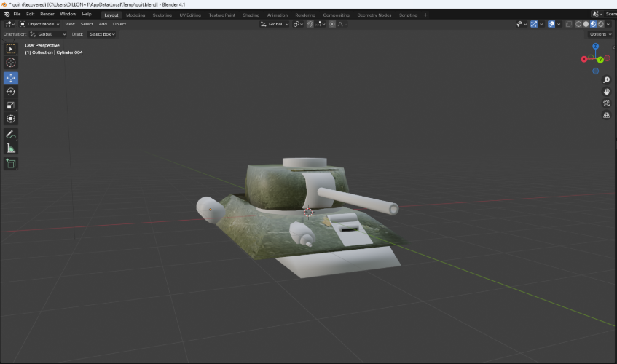Click the tank turret hatch cylinder
617x364 pixels.
point(304,162)
